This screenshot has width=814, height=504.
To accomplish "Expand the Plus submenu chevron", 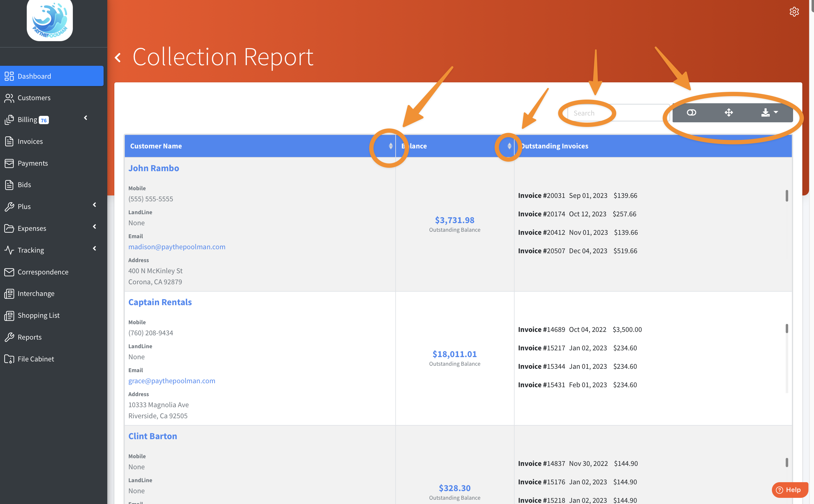I will point(95,205).
